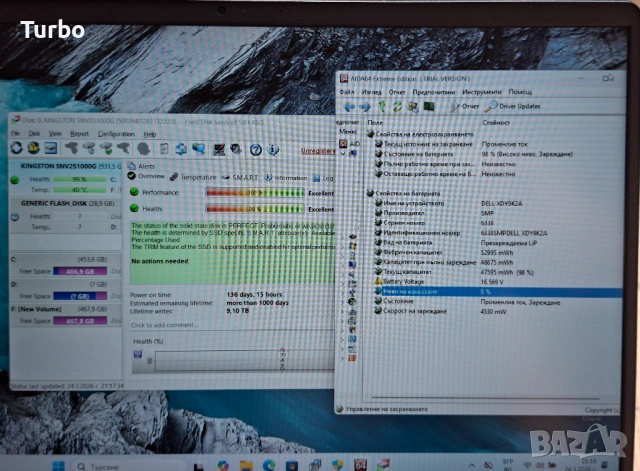The width and height of the screenshot is (640, 471).
Task: Show hidden tray icons chevron
Action: point(471,465)
